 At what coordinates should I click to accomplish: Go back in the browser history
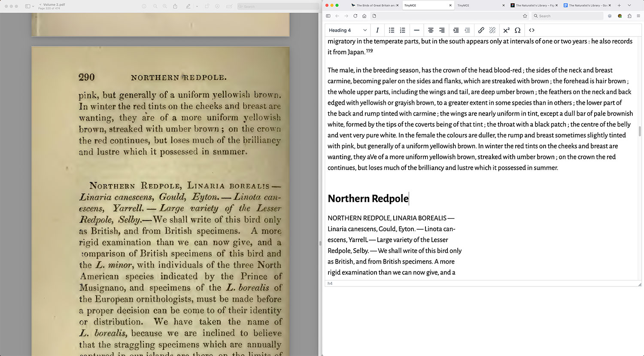click(337, 16)
